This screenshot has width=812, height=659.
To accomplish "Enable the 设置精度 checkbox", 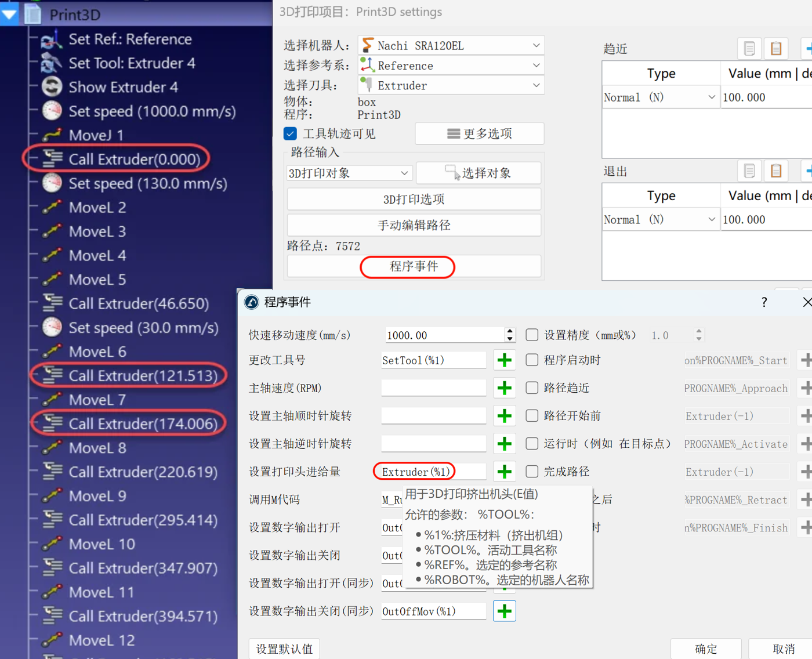I will click(x=531, y=335).
